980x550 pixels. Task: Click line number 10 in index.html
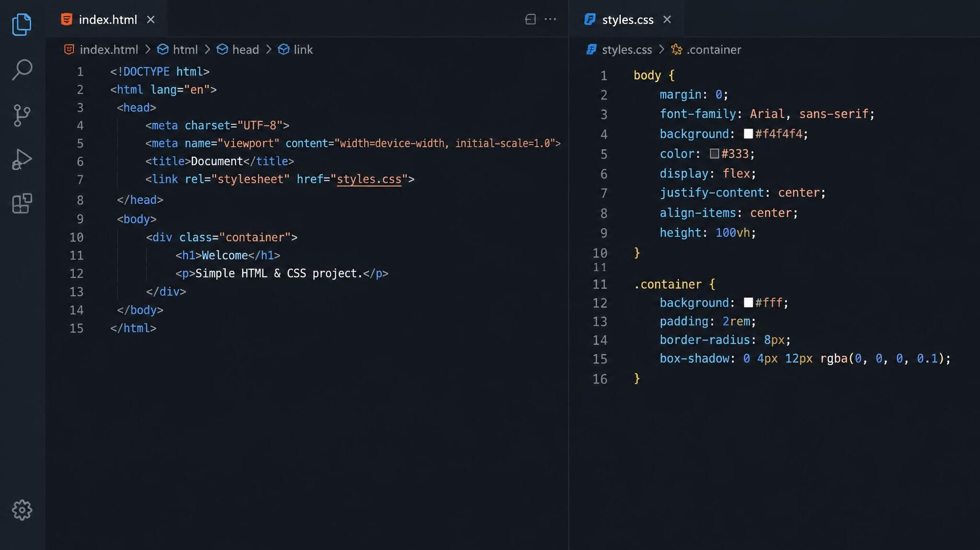[x=77, y=237]
